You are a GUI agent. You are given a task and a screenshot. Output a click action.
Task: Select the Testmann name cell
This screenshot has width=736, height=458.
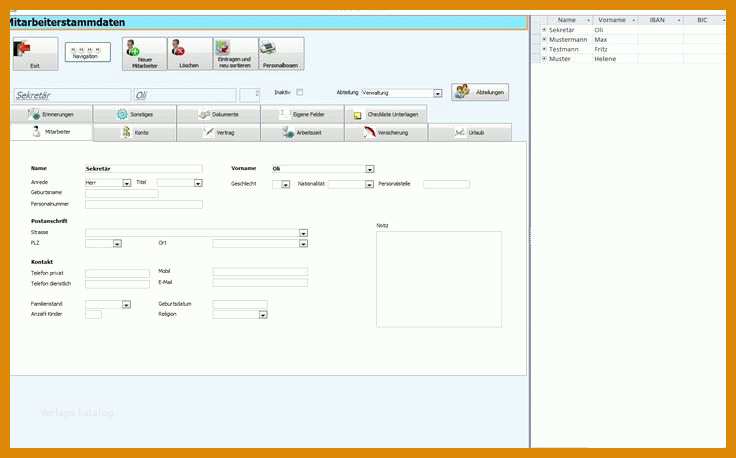click(x=570, y=49)
